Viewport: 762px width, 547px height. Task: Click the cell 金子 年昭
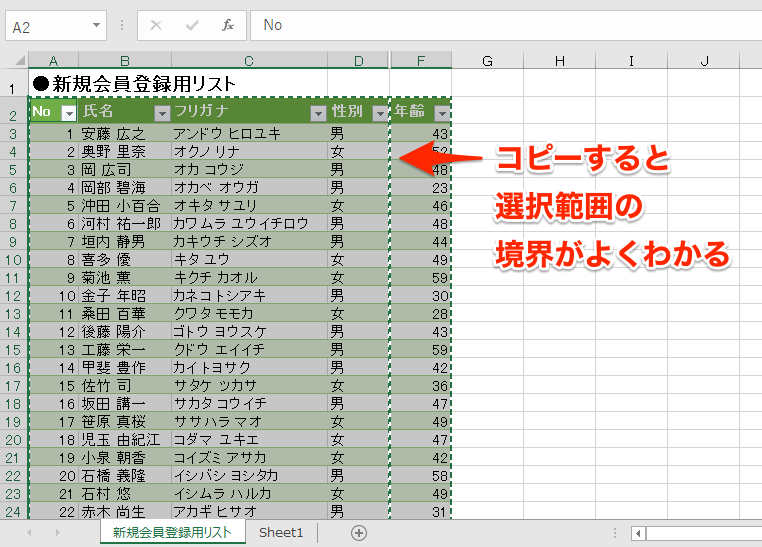[x=125, y=295]
